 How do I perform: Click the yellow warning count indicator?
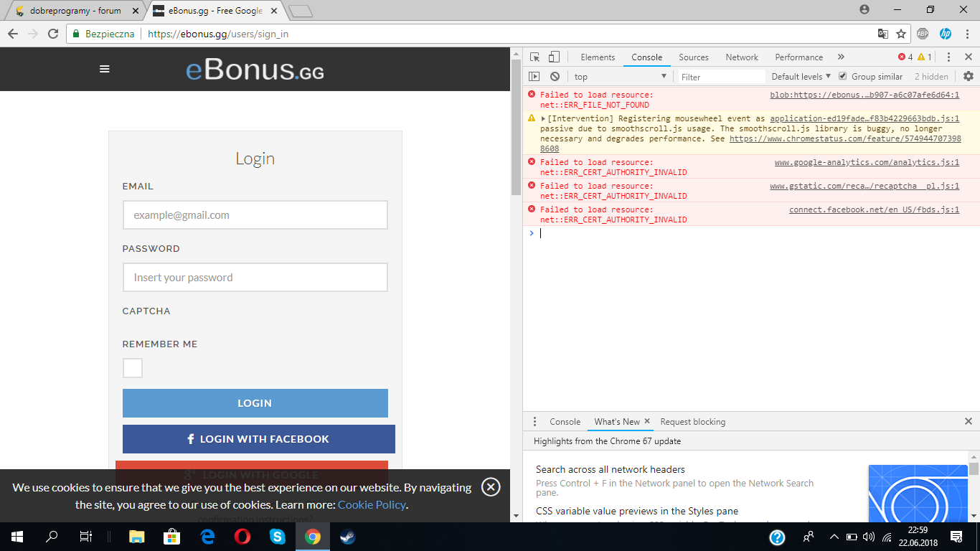pos(925,57)
